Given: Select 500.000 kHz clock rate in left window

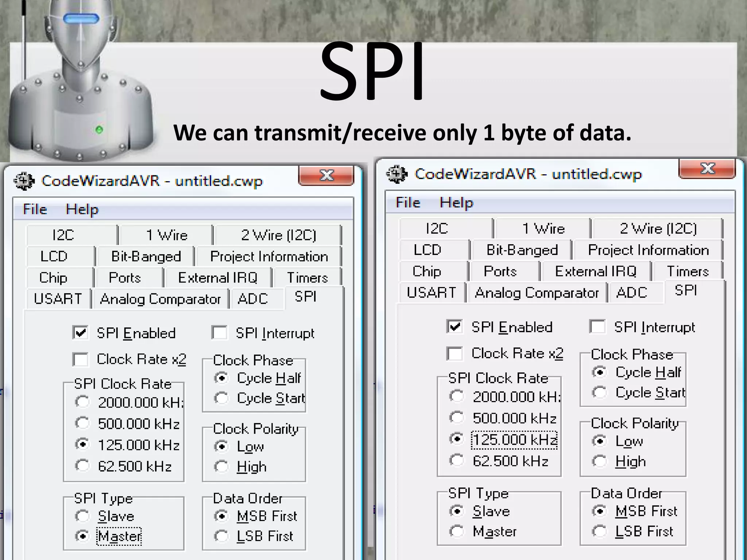Looking at the screenshot, I should click(x=82, y=423).
